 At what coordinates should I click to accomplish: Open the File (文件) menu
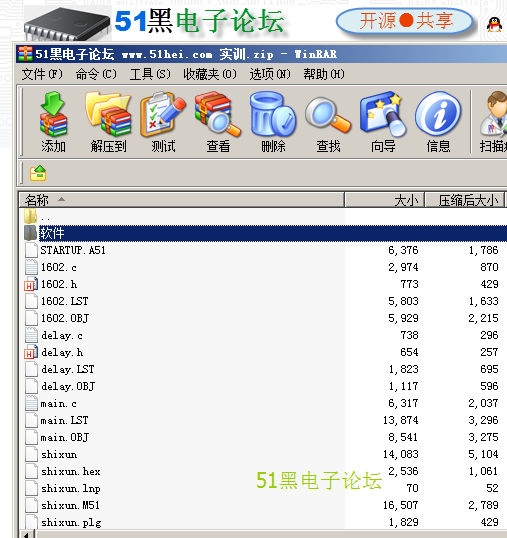pyautogui.click(x=42, y=74)
